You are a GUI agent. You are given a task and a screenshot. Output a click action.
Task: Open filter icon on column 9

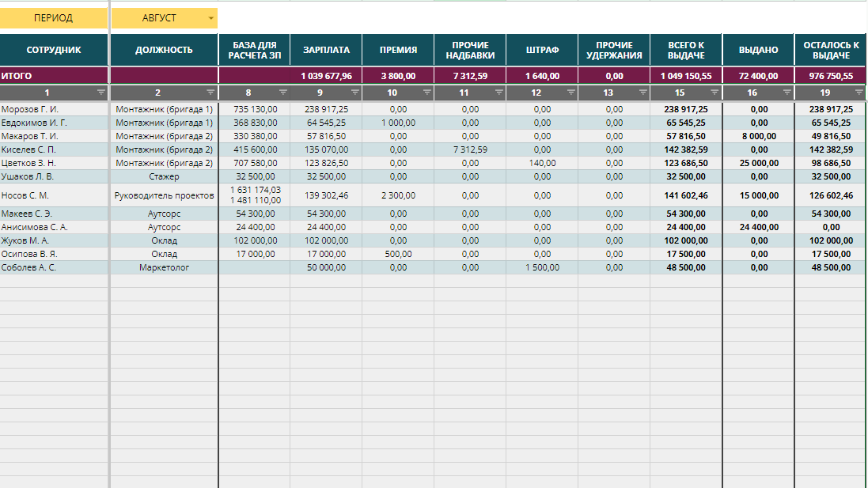click(x=354, y=93)
